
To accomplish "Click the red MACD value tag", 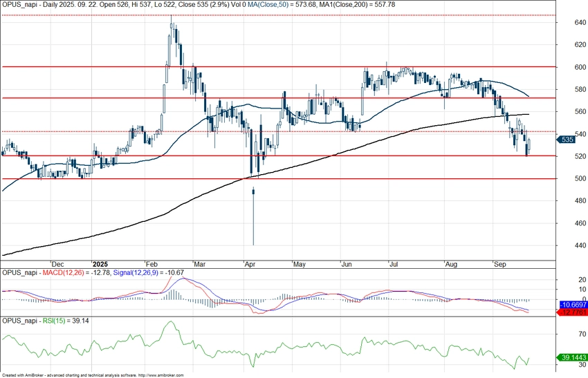I will pos(571,312).
